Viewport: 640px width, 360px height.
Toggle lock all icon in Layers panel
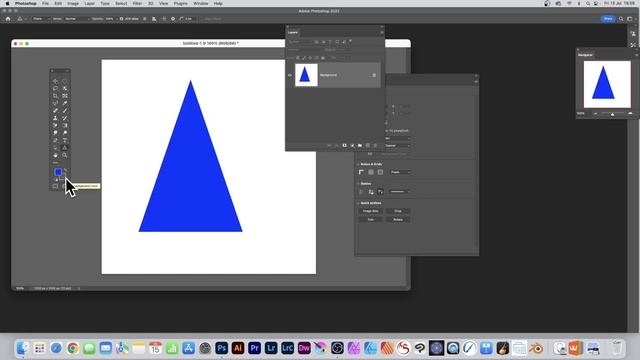click(x=323, y=58)
